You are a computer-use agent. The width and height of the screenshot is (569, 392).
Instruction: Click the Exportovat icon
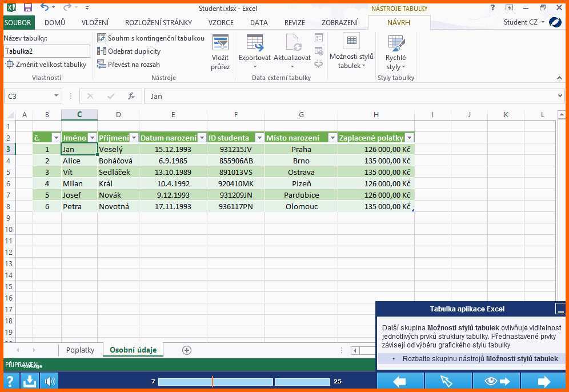pos(254,50)
